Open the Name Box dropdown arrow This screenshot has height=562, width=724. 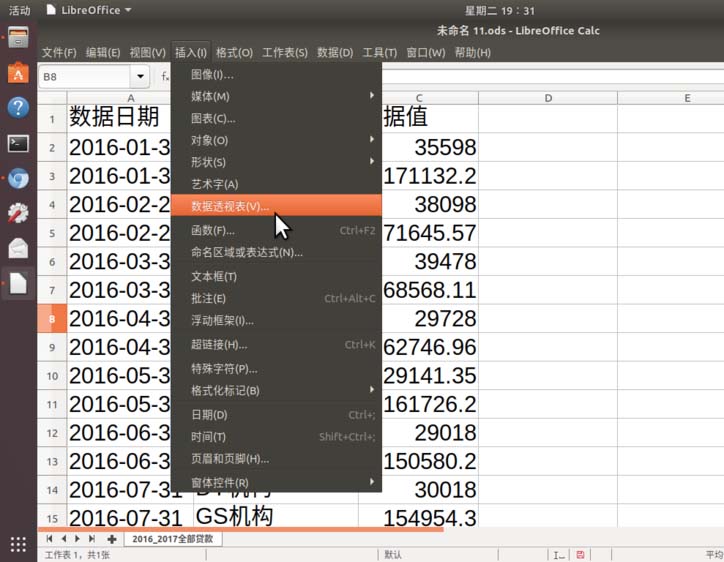(140, 76)
